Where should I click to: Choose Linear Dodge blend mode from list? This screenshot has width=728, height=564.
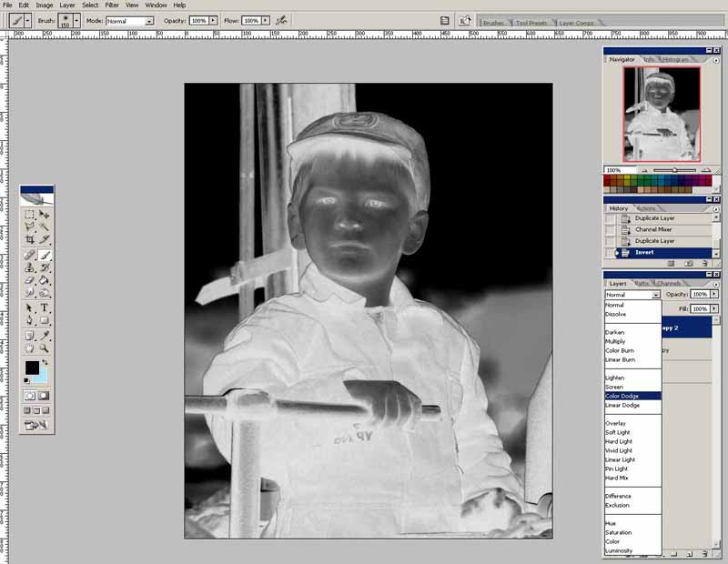pos(622,406)
